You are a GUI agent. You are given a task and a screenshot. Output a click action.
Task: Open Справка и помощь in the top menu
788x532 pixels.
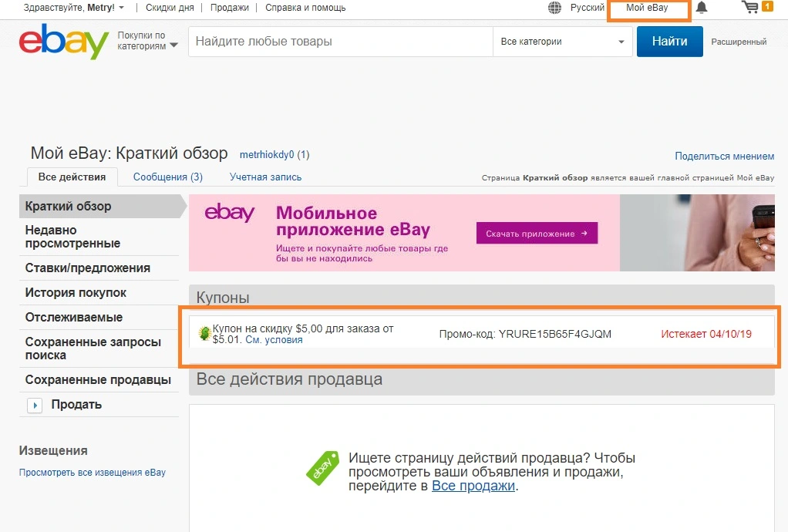pyautogui.click(x=305, y=8)
